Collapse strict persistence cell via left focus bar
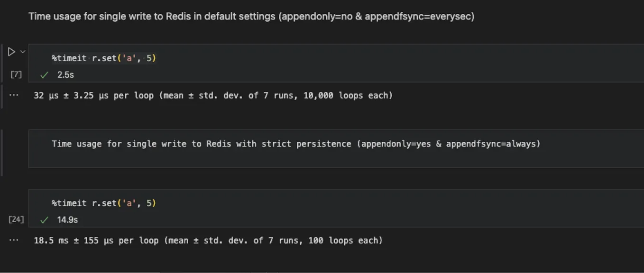This screenshot has width=644, height=273. pyautogui.click(x=1, y=154)
